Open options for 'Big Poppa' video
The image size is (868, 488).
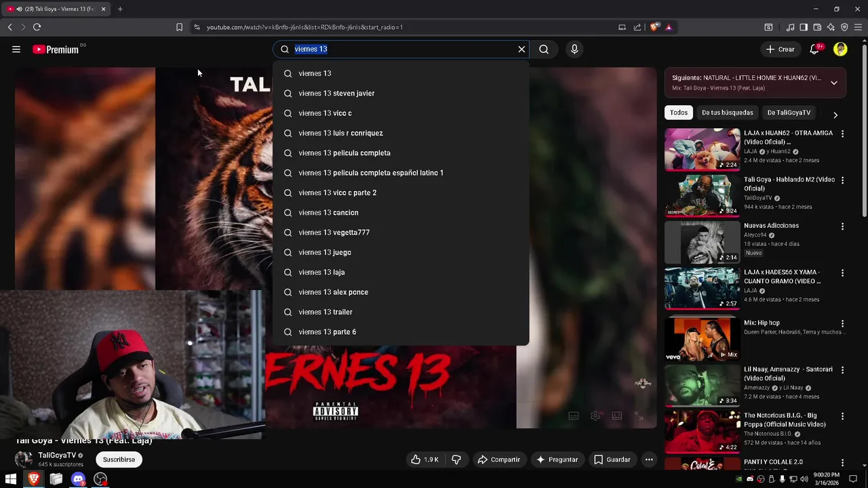click(x=842, y=416)
